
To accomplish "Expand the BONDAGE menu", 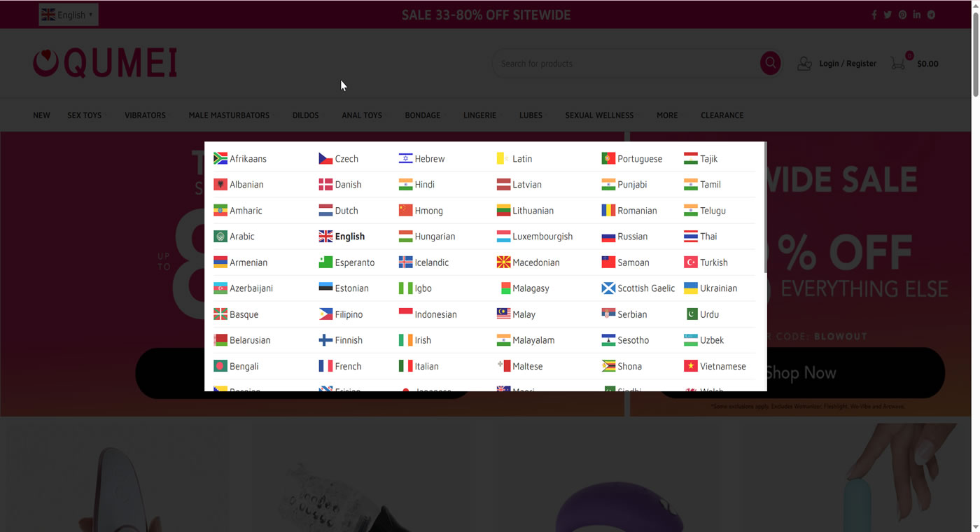I will 424,115.
